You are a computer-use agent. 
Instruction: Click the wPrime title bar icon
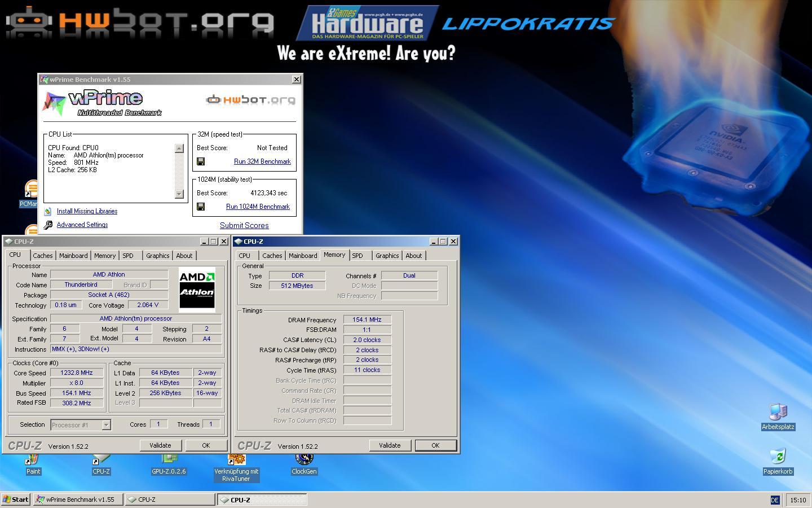click(45, 80)
